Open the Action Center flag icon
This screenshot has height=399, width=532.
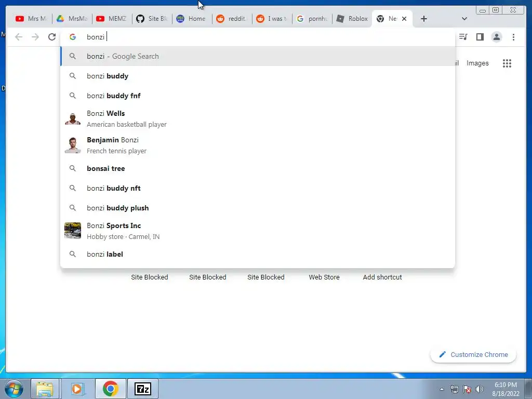coord(467,389)
